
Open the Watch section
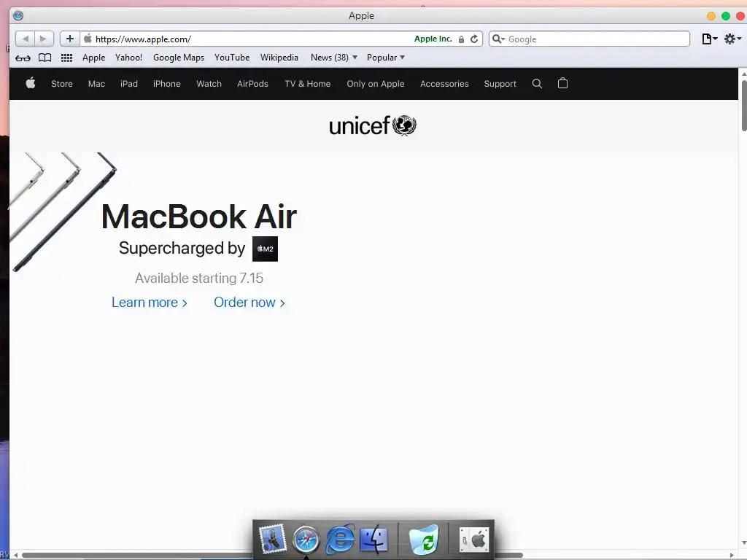(x=209, y=84)
